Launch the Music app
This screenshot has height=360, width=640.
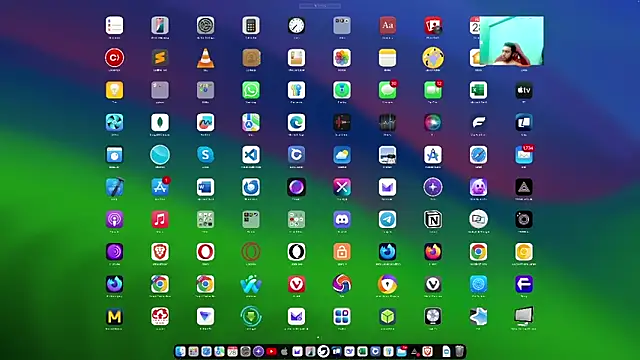click(x=160, y=220)
